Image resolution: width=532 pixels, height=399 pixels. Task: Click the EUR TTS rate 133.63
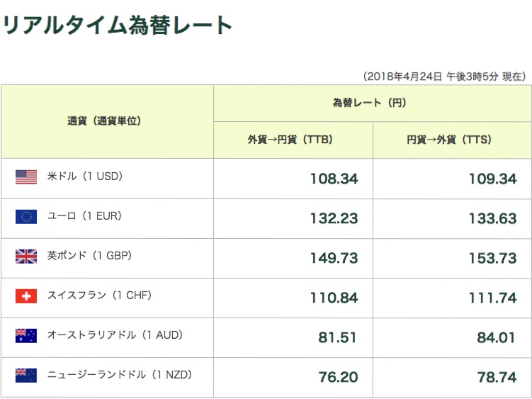[x=492, y=218]
